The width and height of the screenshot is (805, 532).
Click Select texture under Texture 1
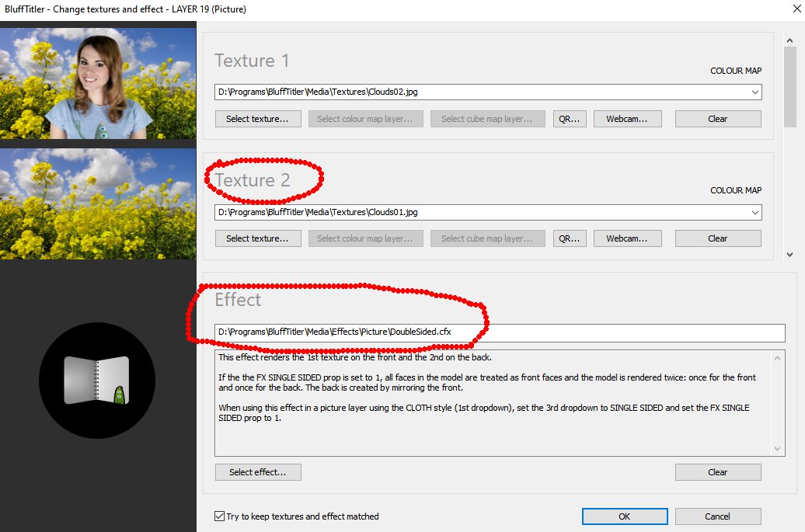tap(258, 119)
